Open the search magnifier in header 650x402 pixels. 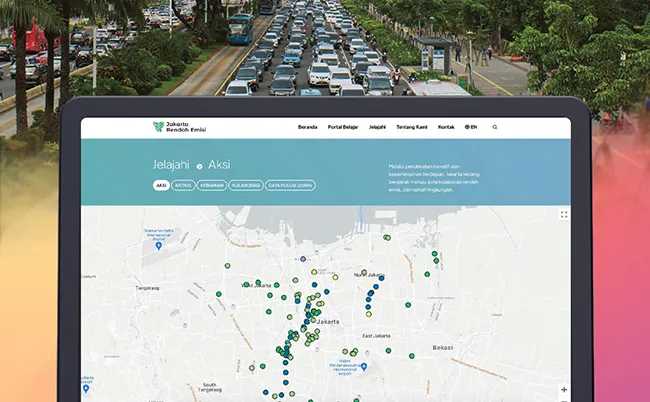pyautogui.click(x=495, y=127)
